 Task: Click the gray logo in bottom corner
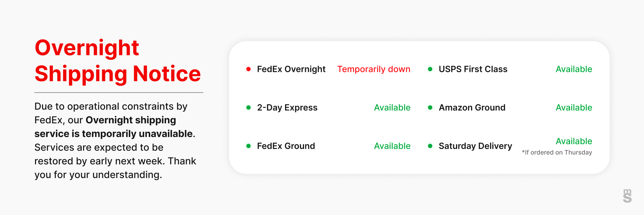pyautogui.click(x=627, y=196)
